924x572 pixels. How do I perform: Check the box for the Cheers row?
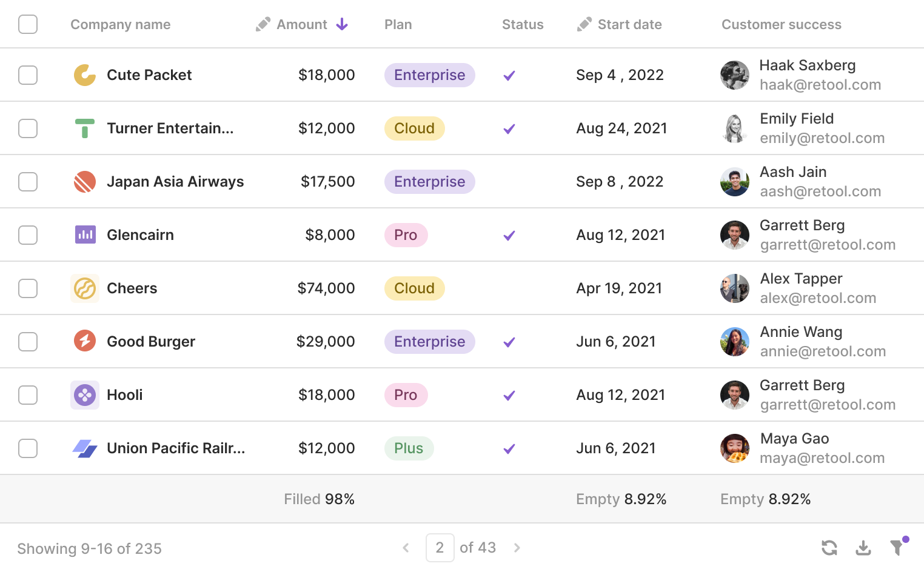[28, 288]
